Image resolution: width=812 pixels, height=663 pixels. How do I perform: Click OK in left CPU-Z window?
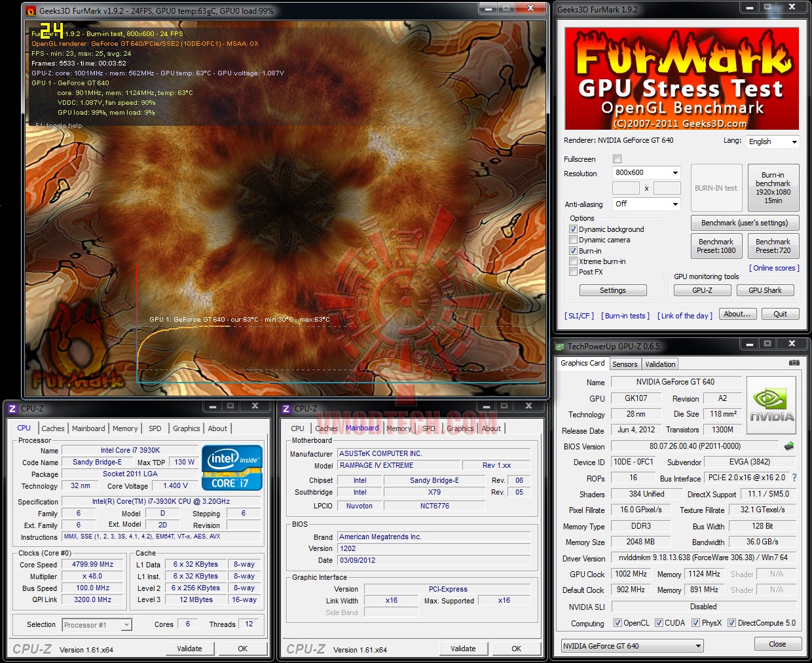(242, 649)
